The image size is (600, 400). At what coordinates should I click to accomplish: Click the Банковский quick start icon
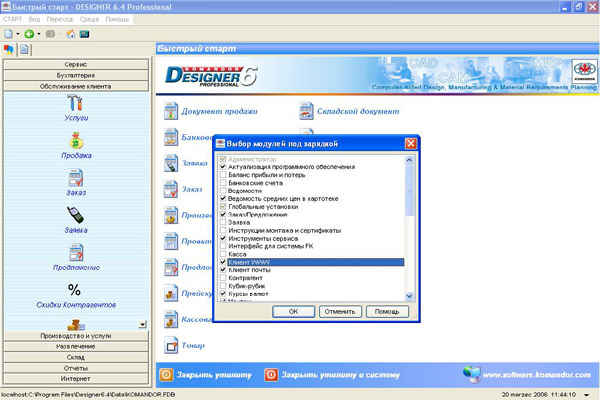click(171, 137)
